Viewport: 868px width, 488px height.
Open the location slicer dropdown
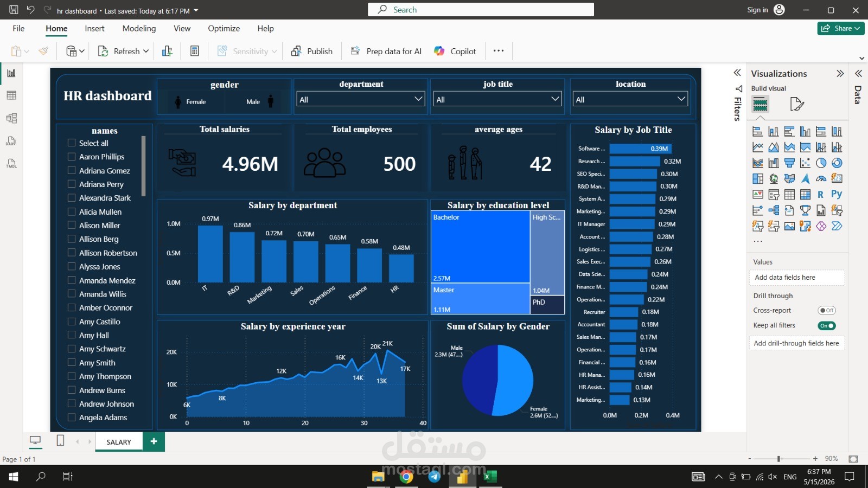pyautogui.click(x=681, y=99)
